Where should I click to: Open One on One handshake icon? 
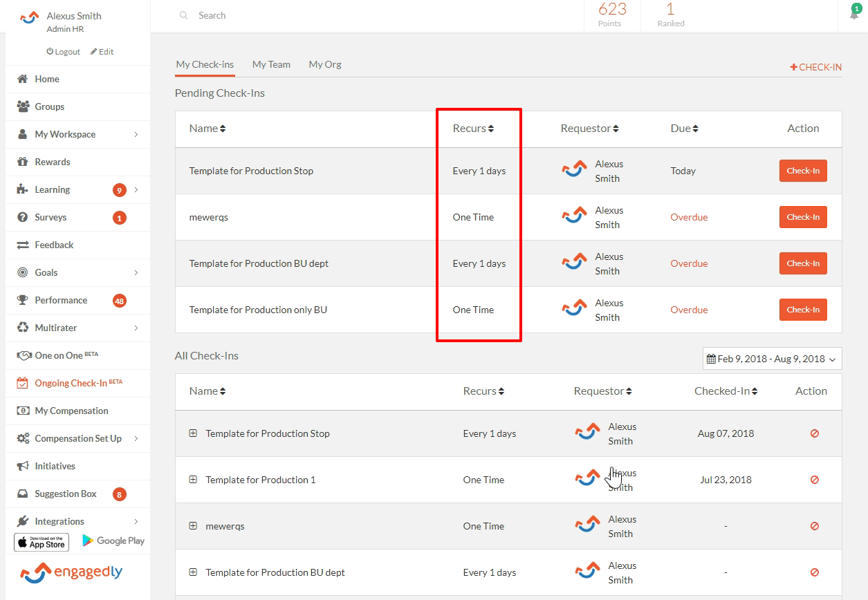pos(24,355)
